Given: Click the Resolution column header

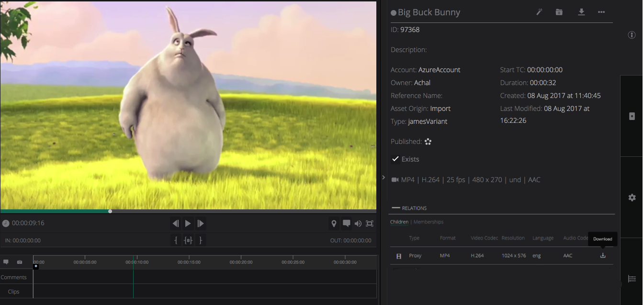Looking at the screenshot, I should point(513,238).
